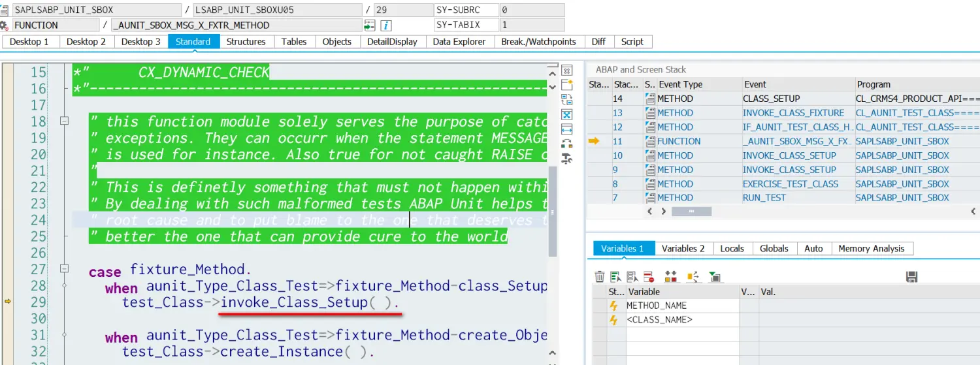The image size is (980, 365).
Task: Click the icon with two down arrows over colored squares
Action: [670, 277]
